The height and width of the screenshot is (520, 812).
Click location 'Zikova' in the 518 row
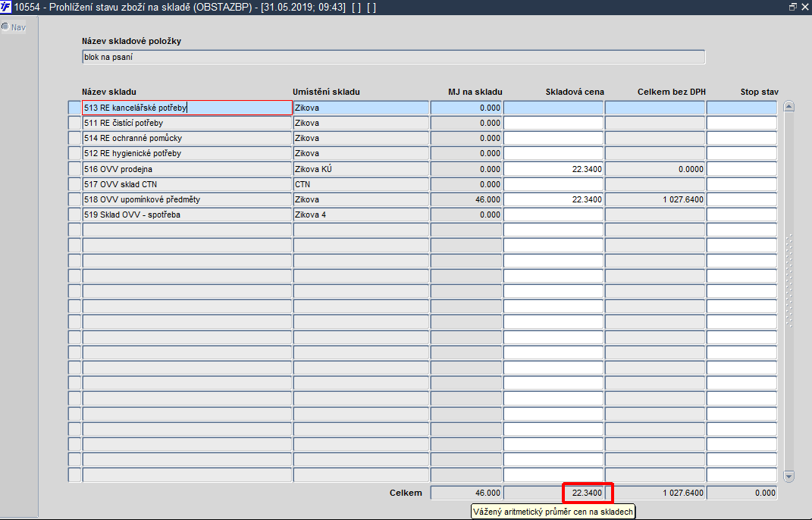tap(361, 199)
